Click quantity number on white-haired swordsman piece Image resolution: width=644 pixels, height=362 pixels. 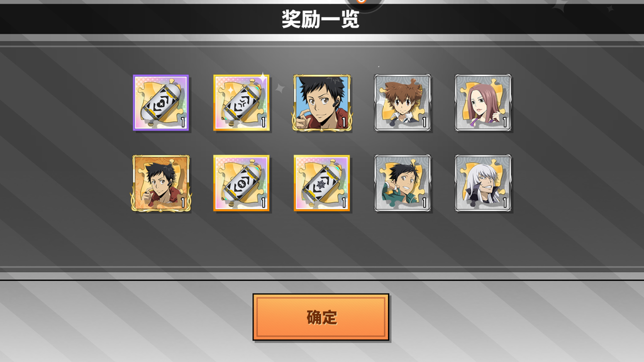pyautogui.click(x=505, y=202)
